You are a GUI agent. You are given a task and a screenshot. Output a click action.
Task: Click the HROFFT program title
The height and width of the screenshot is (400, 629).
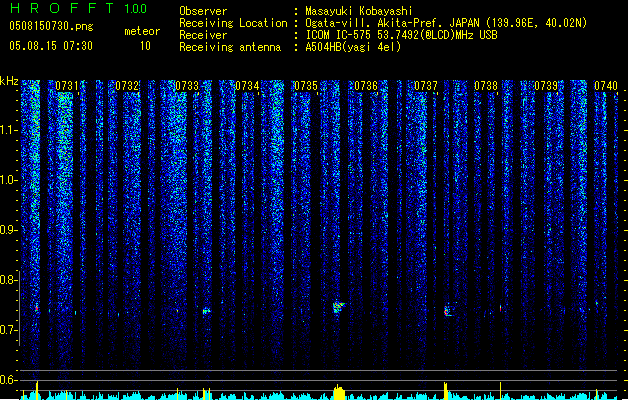62,8
